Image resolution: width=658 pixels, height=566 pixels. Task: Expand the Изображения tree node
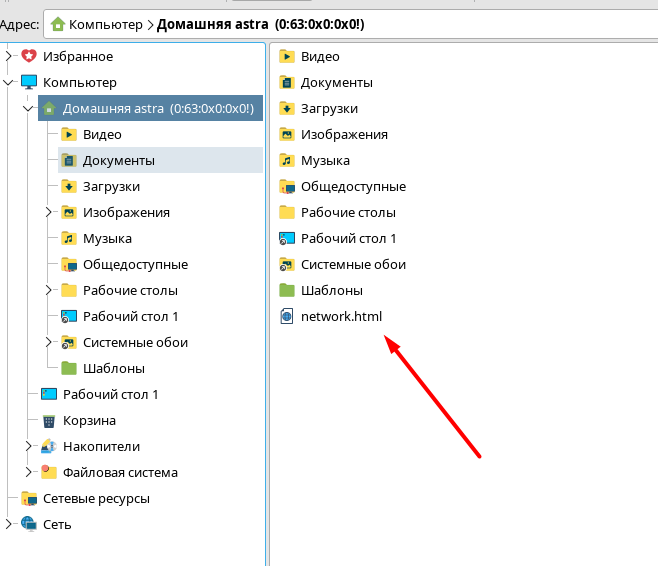[49, 212]
